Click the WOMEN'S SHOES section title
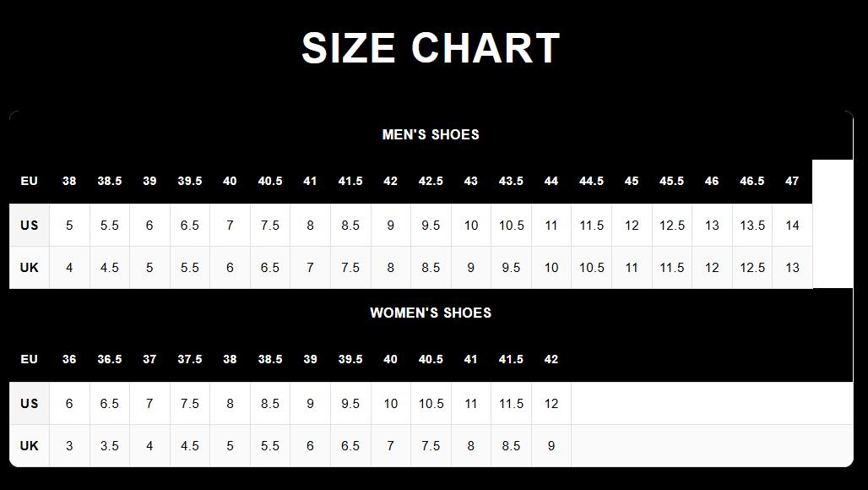The height and width of the screenshot is (490, 868). point(431,313)
